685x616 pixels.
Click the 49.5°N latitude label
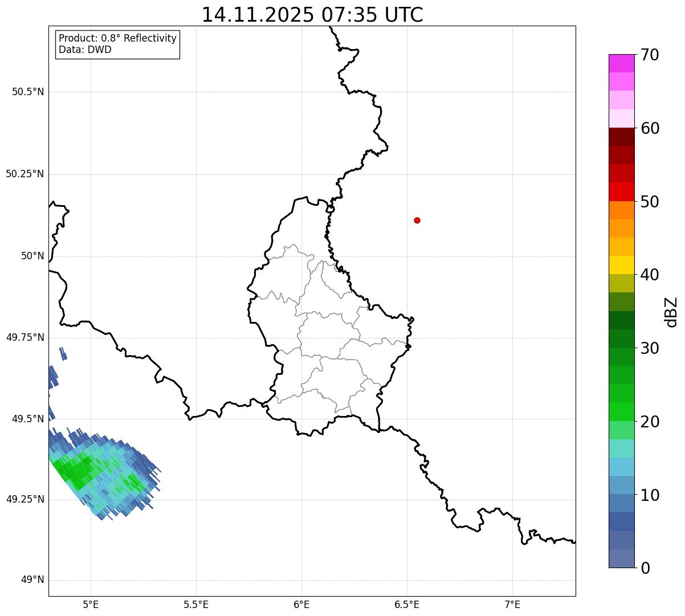(x=28, y=419)
